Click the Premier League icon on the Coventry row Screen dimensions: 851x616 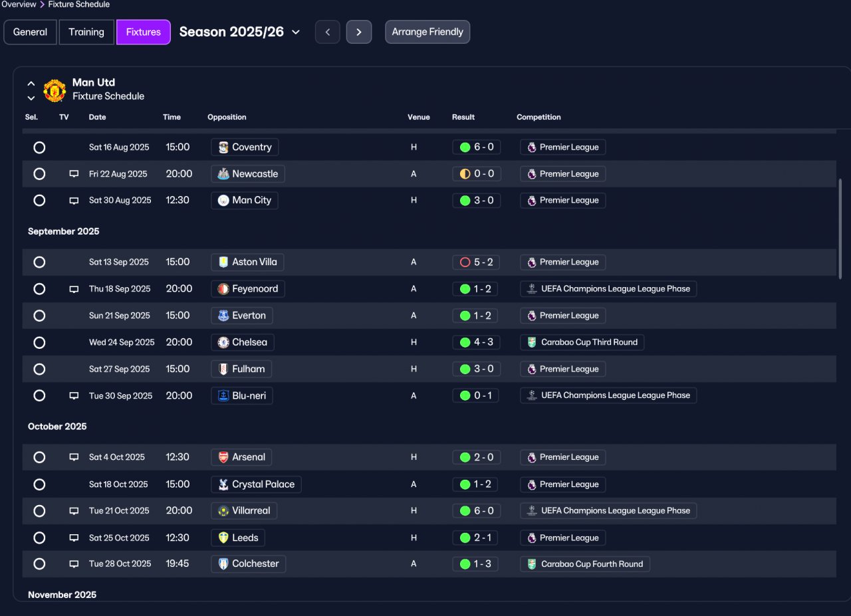click(531, 148)
